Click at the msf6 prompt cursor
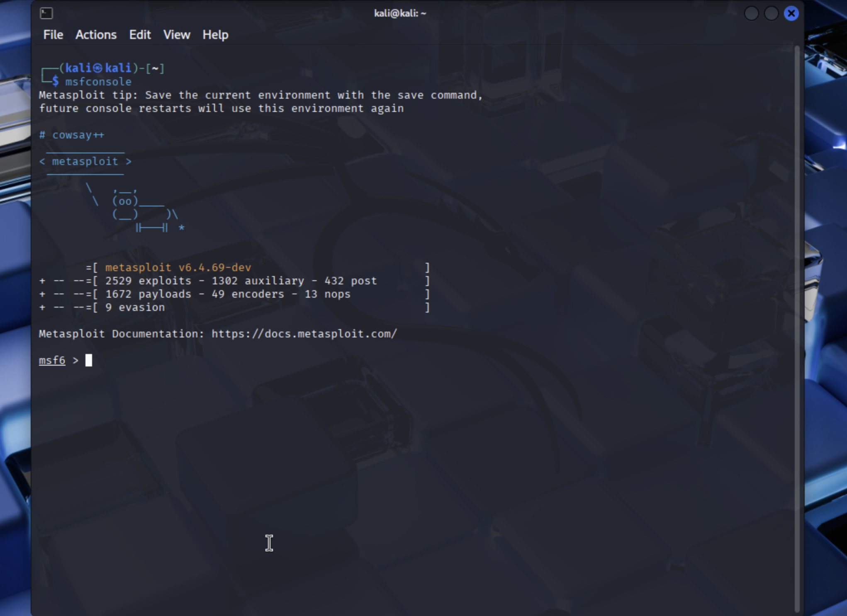Screen dimensions: 847x616 pyautogui.click(x=89, y=360)
